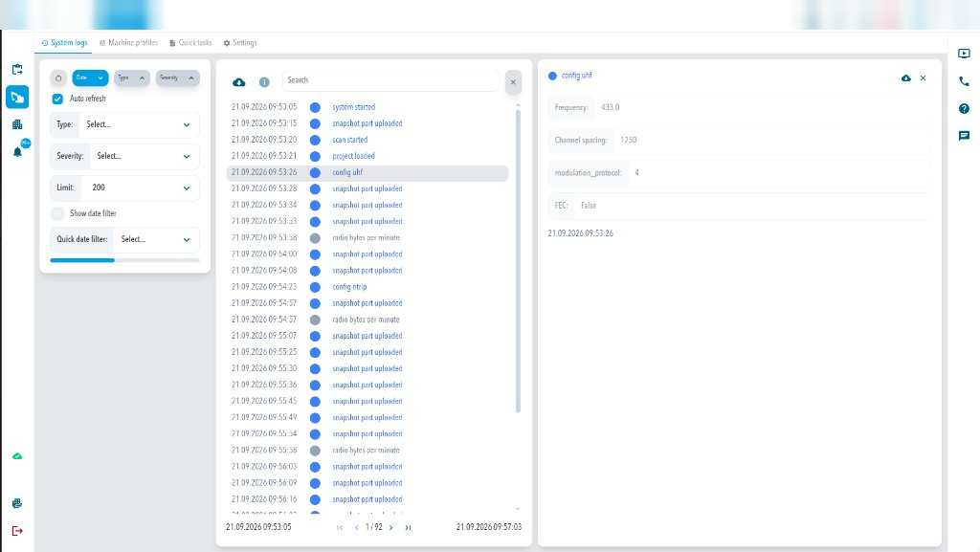The image size is (980, 552).
Task: Open snapshot part uploaded entry at 09:56:16
Action: point(367,499)
